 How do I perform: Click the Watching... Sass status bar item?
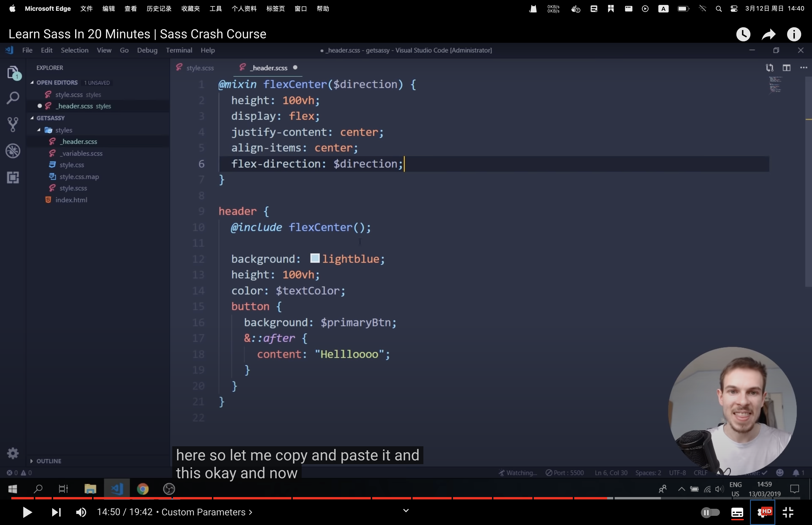click(x=518, y=473)
